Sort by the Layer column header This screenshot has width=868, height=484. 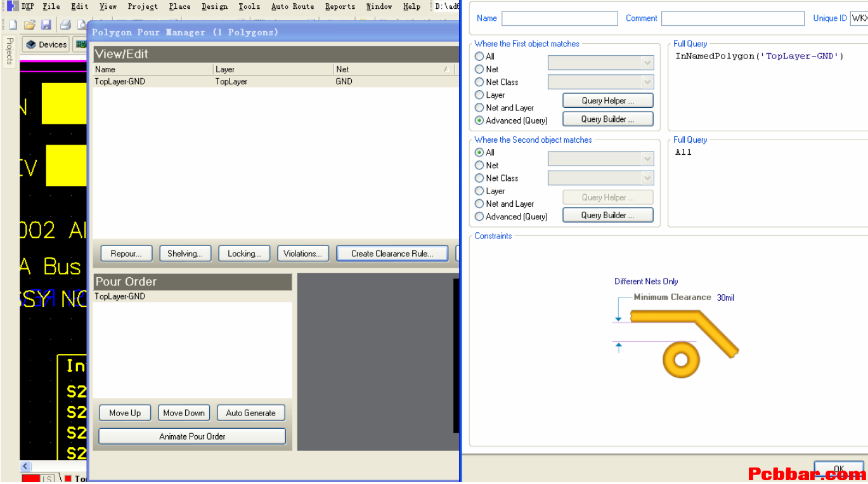click(273, 70)
